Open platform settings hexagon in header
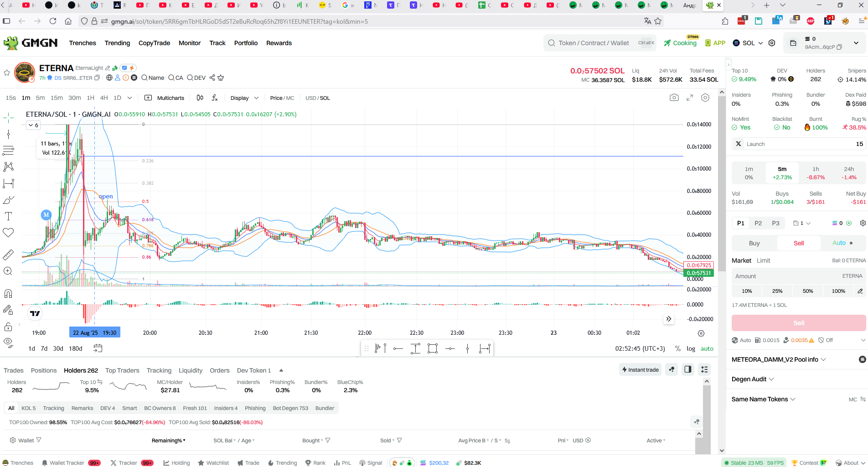 [772, 43]
